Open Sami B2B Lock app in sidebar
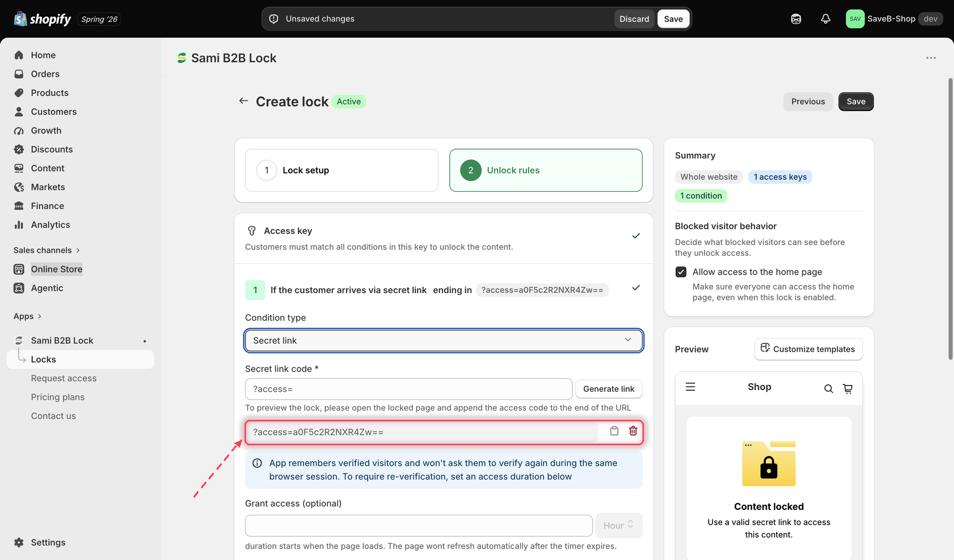Viewport: 954px width, 560px height. pyautogui.click(x=62, y=341)
